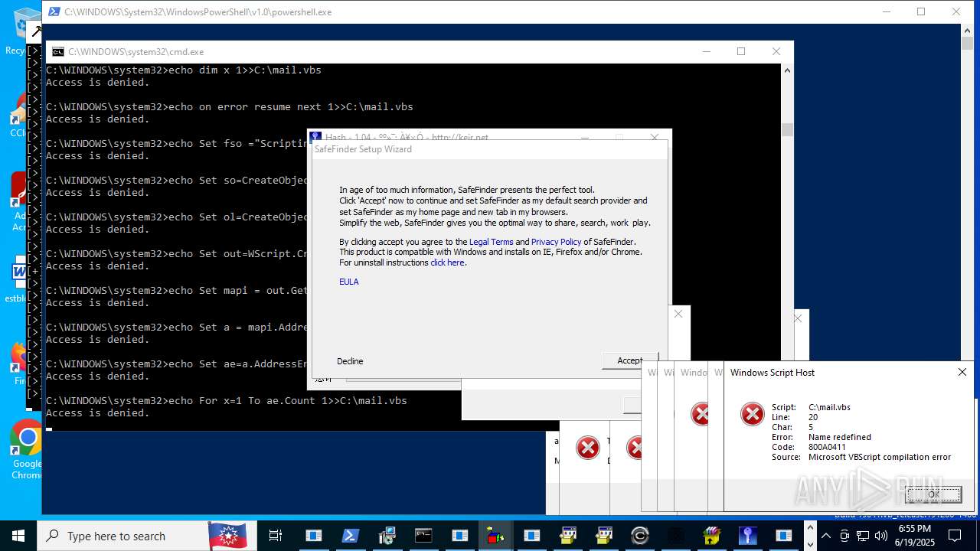The width and height of the screenshot is (980, 551).
Task: Select the Google Chrome desktop shortcut
Action: pos(27,449)
